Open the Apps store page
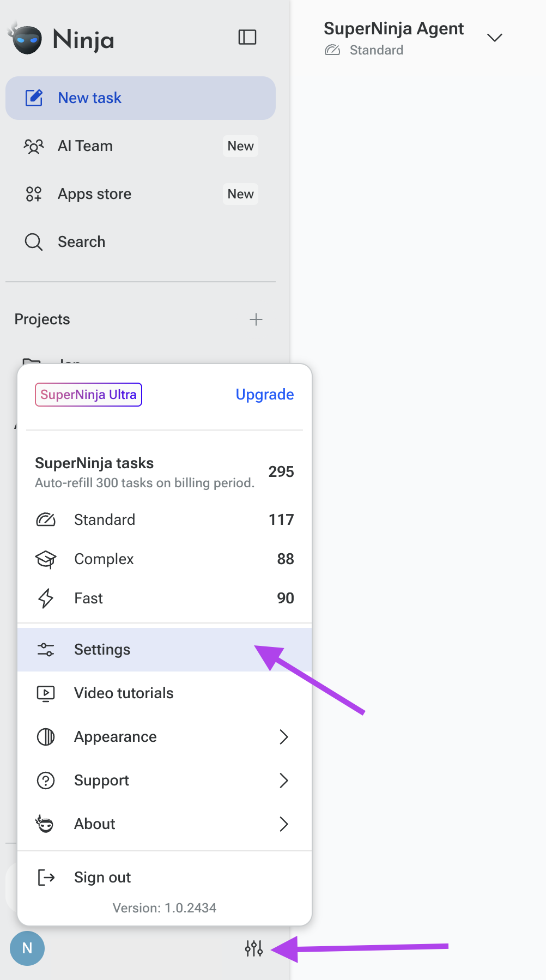This screenshot has height=980, width=546. coord(141,194)
